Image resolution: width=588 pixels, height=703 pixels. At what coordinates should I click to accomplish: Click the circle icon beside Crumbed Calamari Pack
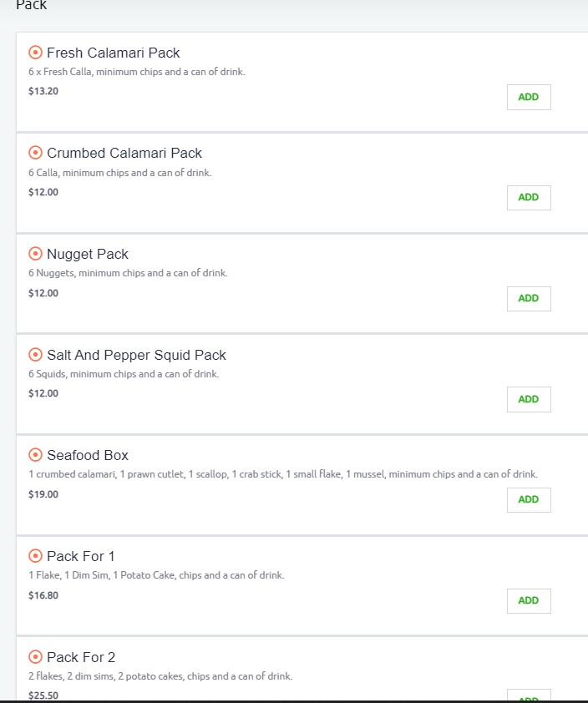tap(35, 153)
